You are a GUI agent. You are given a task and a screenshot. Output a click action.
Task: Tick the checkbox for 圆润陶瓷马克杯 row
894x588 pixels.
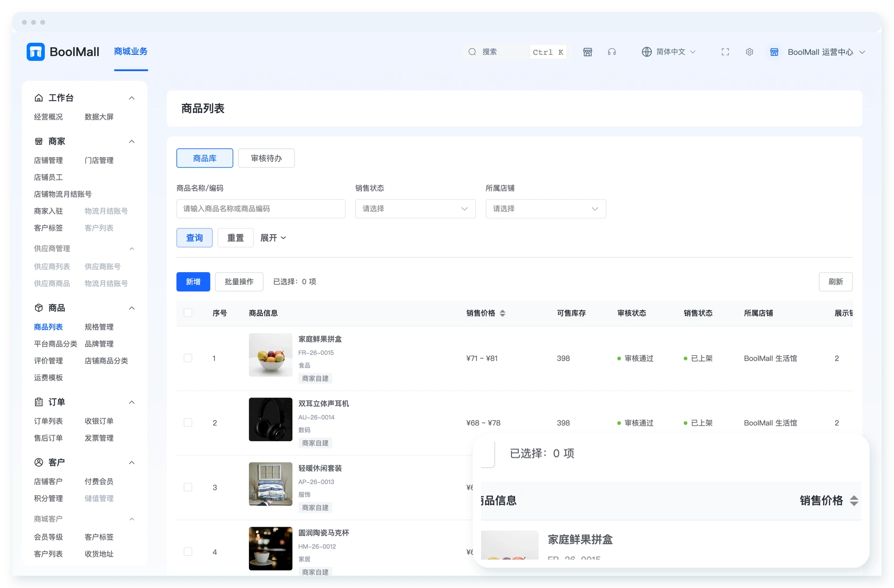pyautogui.click(x=188, y=551)
